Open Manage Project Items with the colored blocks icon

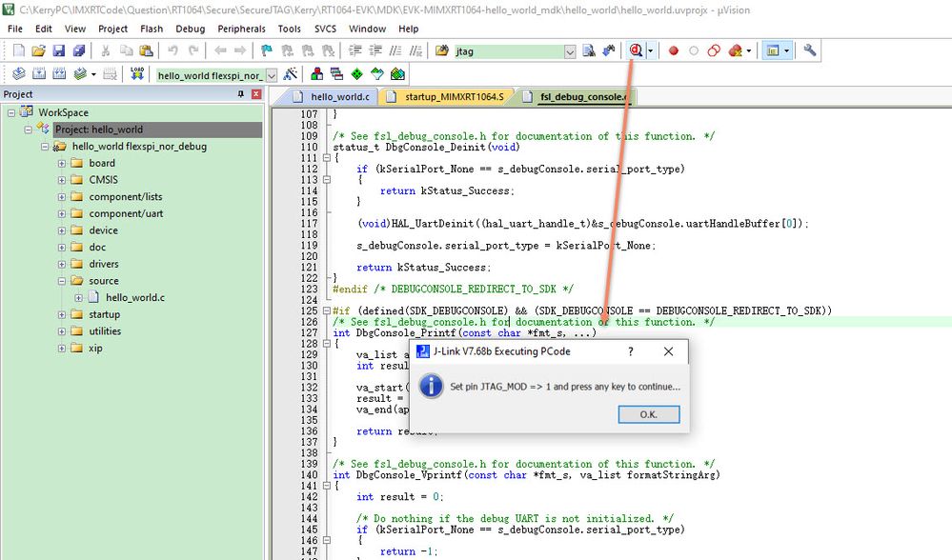click(317, 74)
